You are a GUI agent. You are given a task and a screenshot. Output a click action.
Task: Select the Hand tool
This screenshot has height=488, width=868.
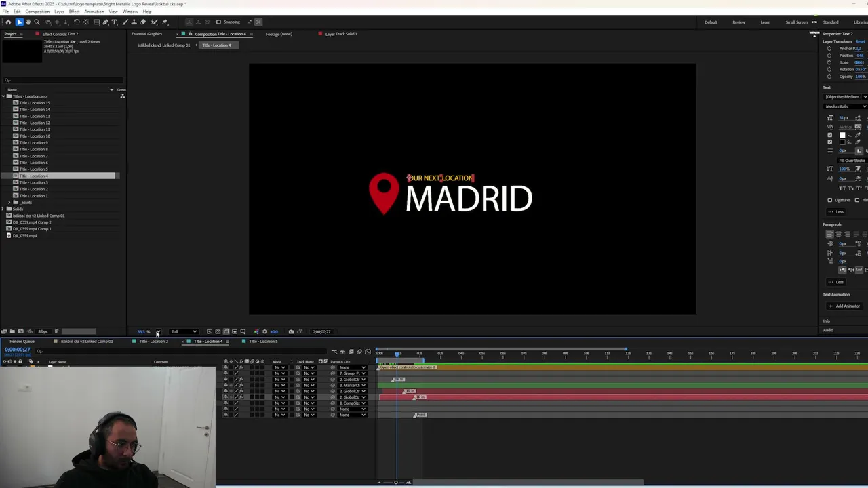tap(28, 22)
